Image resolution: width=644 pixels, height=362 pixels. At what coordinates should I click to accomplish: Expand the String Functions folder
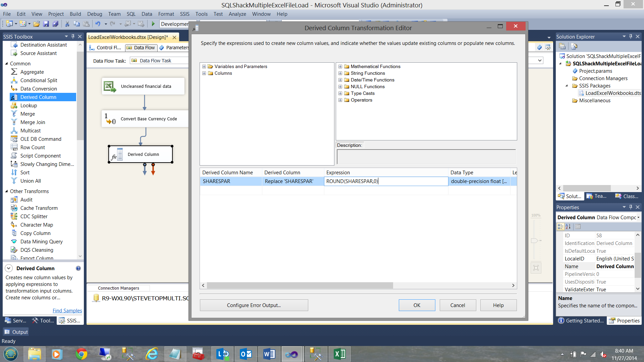[x=340, y=73]
